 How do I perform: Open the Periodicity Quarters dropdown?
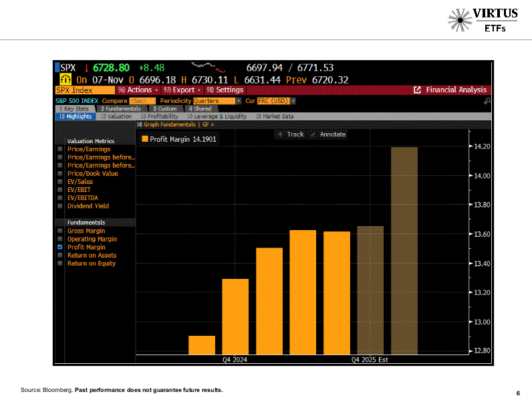(x=217, y=101)
